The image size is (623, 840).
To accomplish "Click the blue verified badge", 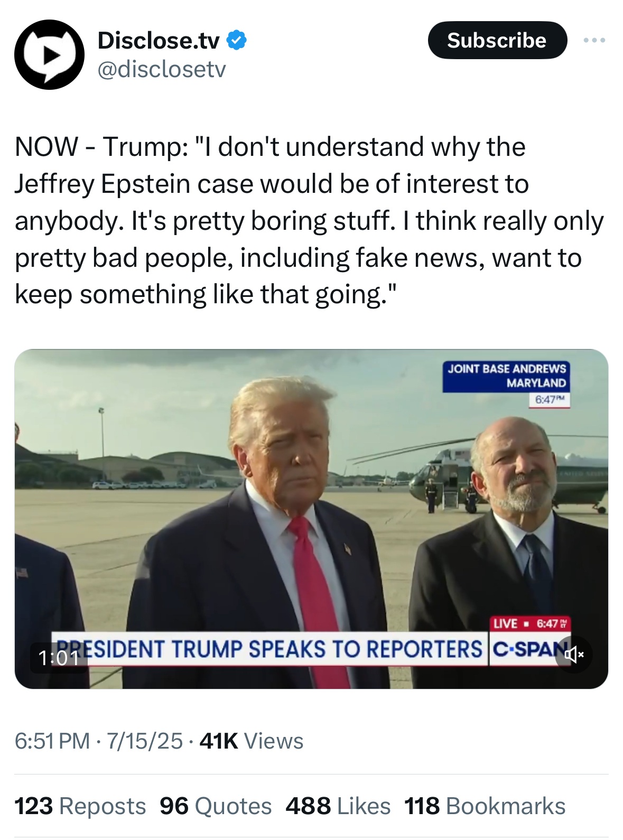I will [x=236, y=41].
